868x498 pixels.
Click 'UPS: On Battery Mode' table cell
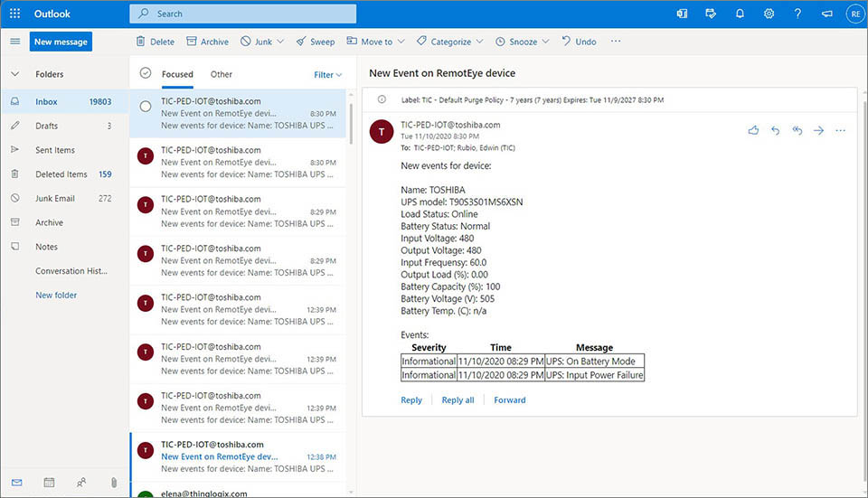click(x=595, y=362)
